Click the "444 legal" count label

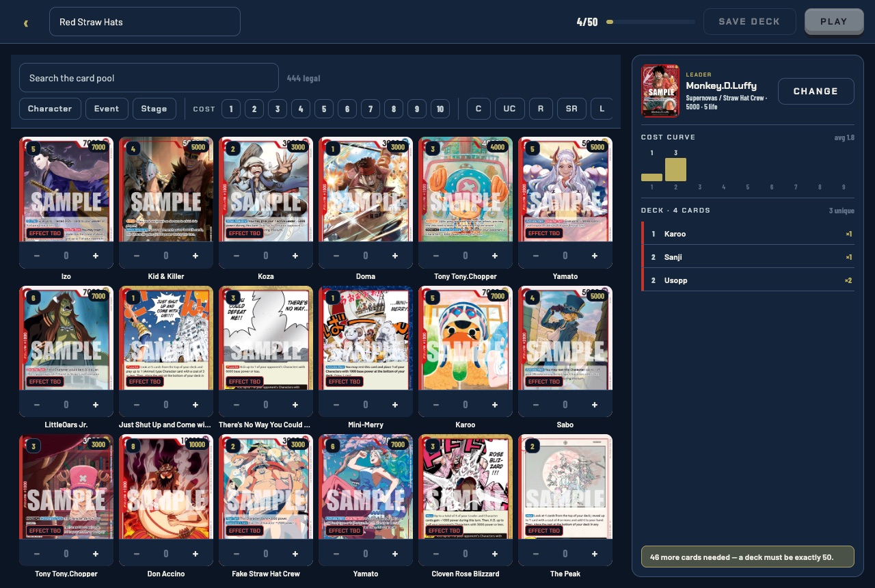click(304, 78)
